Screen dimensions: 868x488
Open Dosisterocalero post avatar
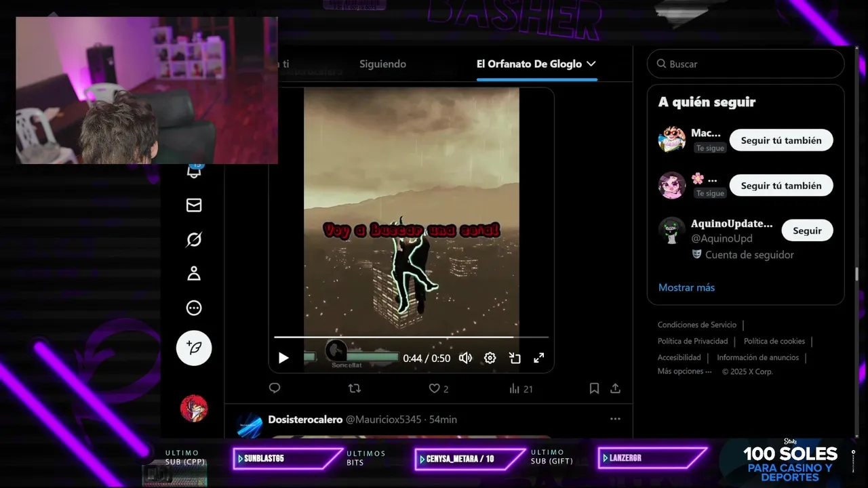[x=249, y=424]
